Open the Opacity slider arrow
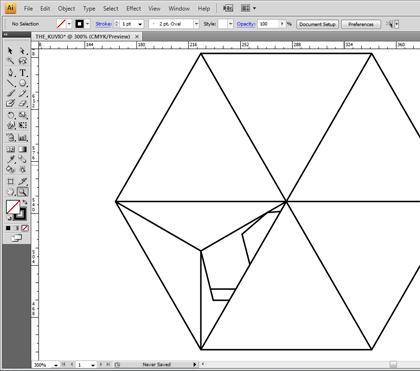The height and width of the screenshot is (371, 420). click(282, 24)
